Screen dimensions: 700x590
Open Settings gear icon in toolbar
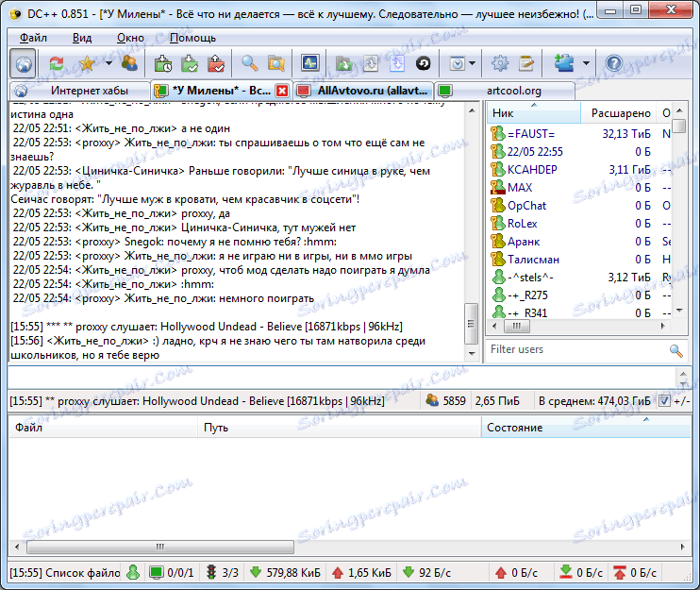(x=500, y=63)
